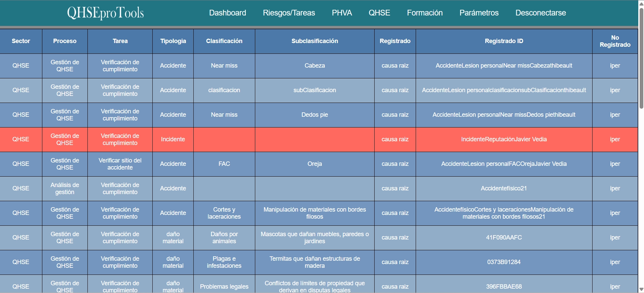Select the red IncidenteReputaciónJavier Vedia cell
This screenshot has width=644, height=293.
pos(503,139)
